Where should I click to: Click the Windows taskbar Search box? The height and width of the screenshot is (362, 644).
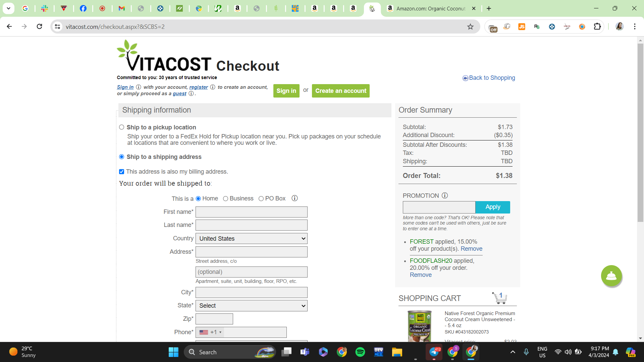[230, 352]
